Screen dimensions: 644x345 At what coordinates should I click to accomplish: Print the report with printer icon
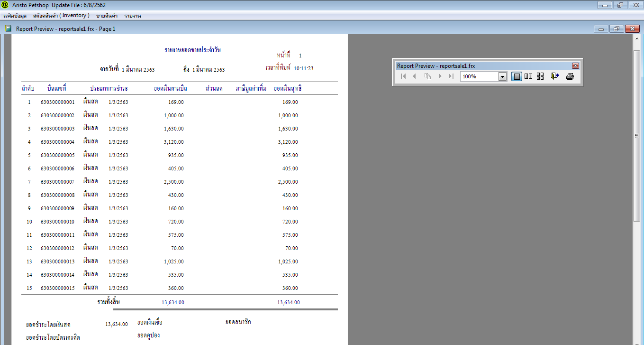click(570, 76)
